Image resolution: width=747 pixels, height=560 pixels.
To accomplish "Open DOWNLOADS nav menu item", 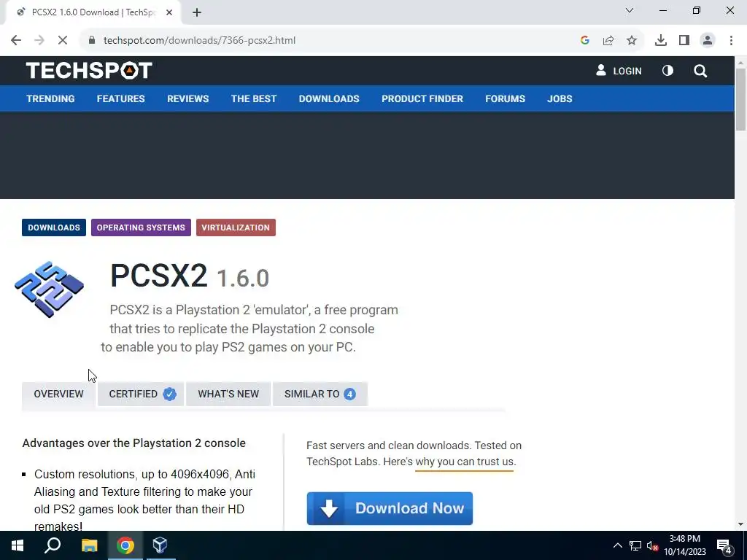I will click(329, 98).
